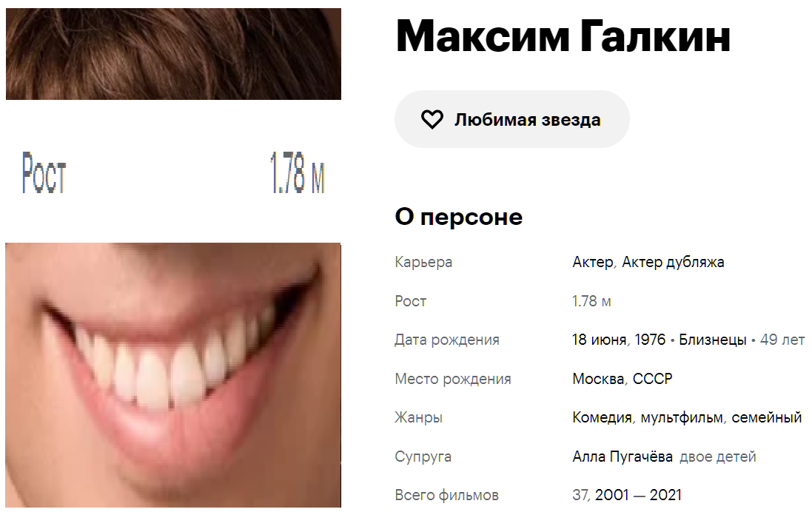Select the семейный genre link

pos(766,418)
